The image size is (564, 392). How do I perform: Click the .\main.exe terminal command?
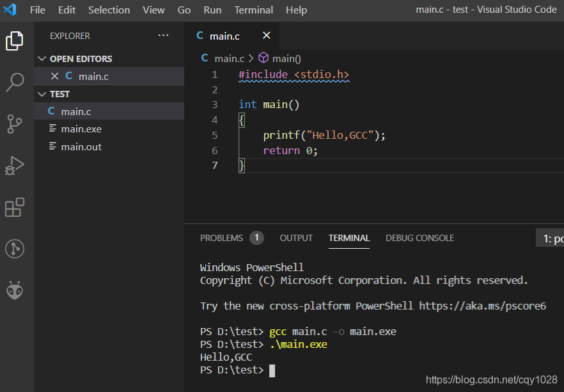point(298,345)
